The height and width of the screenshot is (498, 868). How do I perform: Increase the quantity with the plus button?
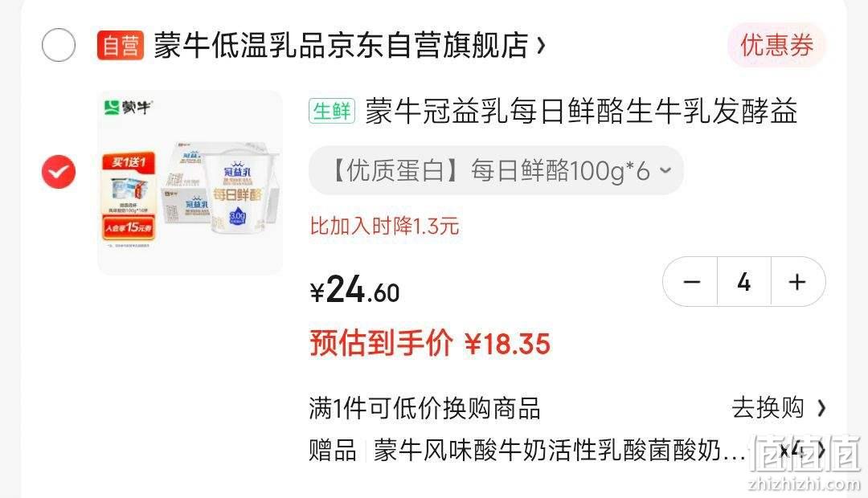(x=797, y=282)
